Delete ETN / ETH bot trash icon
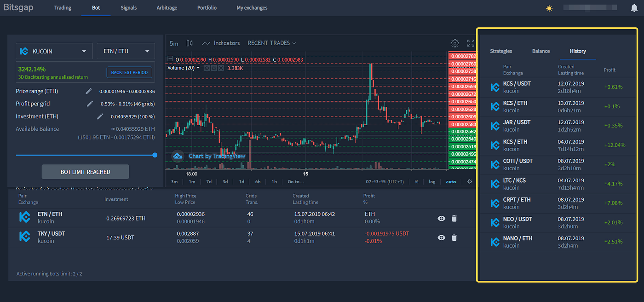This screenshot has height=302, width=644. (454, 218)
